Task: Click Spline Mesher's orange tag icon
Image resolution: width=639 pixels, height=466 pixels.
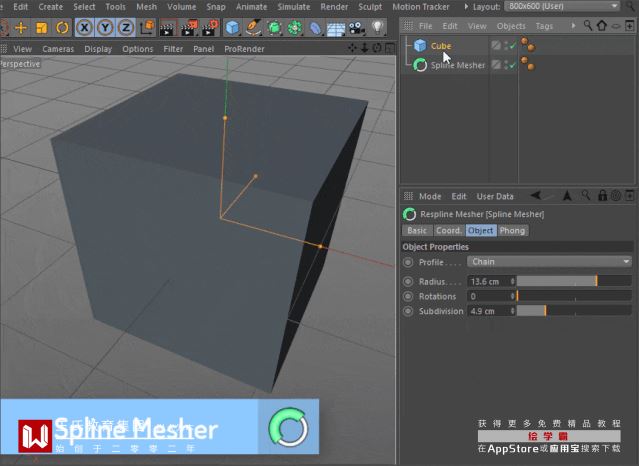Action: coord(528,64)
